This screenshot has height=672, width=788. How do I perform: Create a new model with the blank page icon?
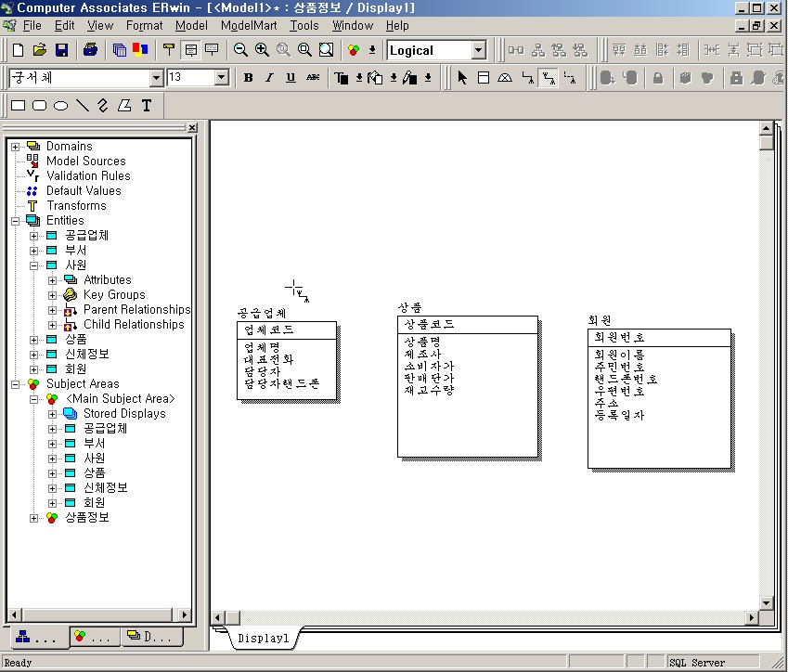tap(18, 50)
